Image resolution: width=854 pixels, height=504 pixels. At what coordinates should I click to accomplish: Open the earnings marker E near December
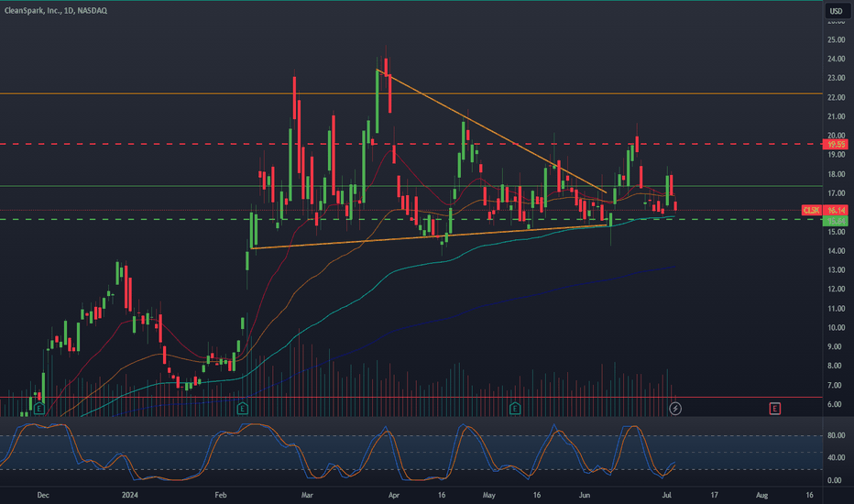click(x=38, y=408)
